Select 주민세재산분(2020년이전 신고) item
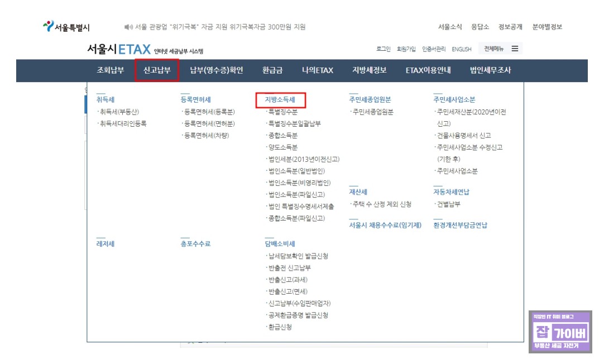This screenshot has height=364, width=604. pyautogui.click(x=471, y=117)
